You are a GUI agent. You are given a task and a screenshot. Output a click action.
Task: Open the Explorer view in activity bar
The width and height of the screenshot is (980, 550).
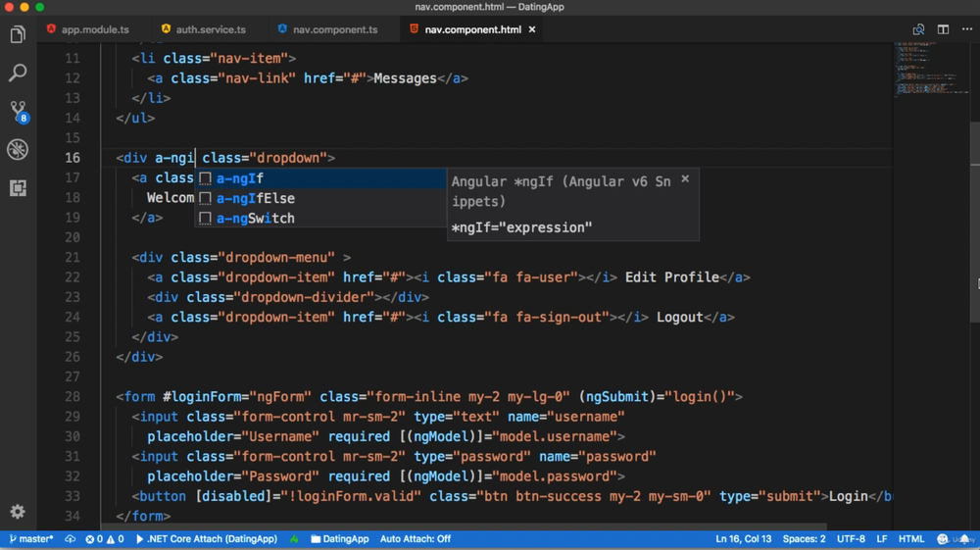pos(18,35)
